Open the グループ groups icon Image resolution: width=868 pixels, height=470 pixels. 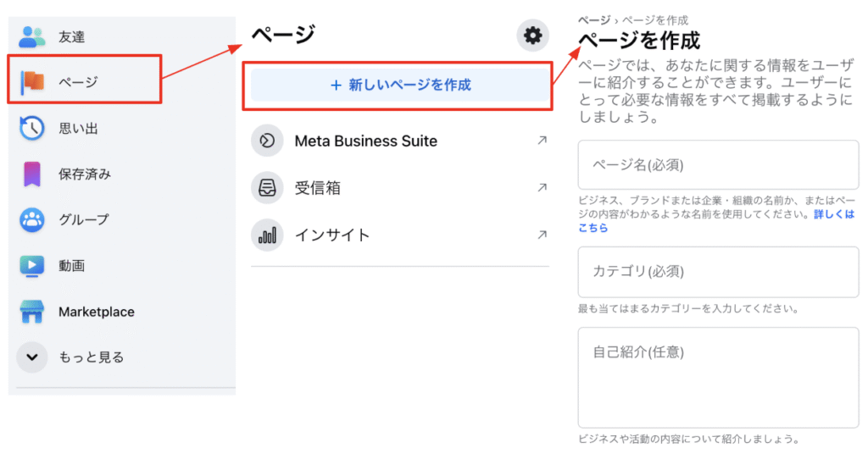pyautogui.click(x=32, y=219)
